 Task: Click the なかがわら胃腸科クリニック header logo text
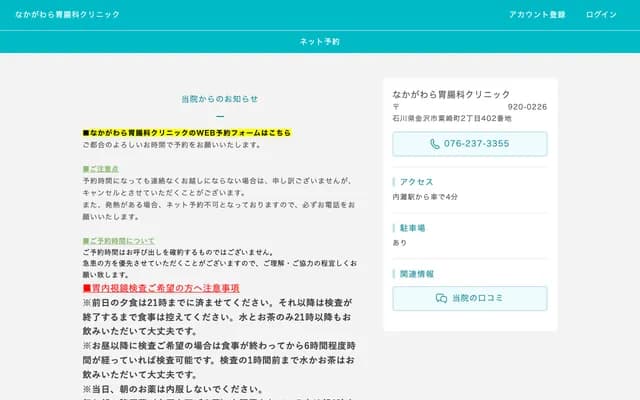click(x=66, y=15)
